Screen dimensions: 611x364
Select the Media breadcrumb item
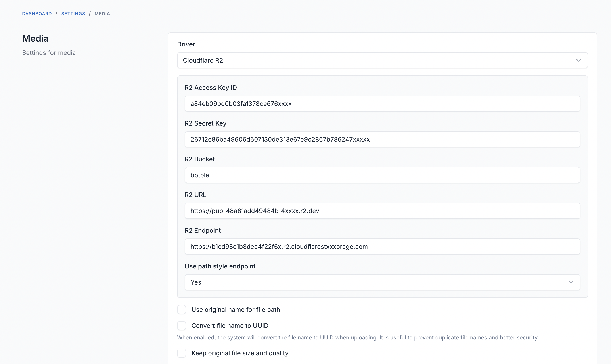click(x=102, y=13)
